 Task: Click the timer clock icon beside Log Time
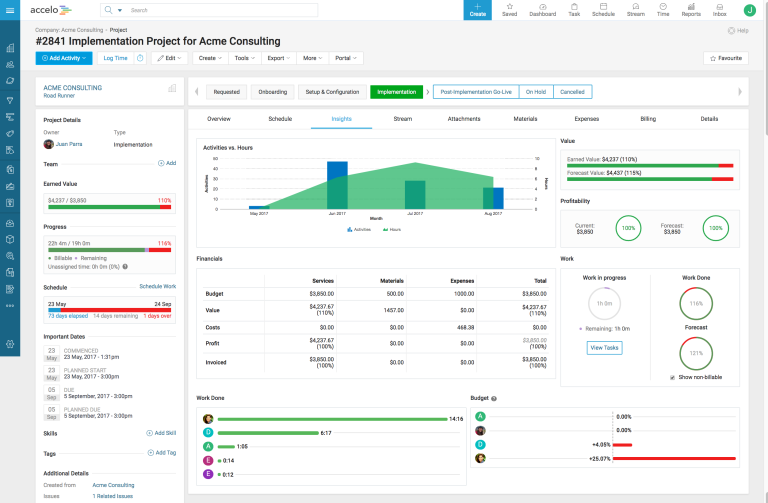click(x=140, y=59)
